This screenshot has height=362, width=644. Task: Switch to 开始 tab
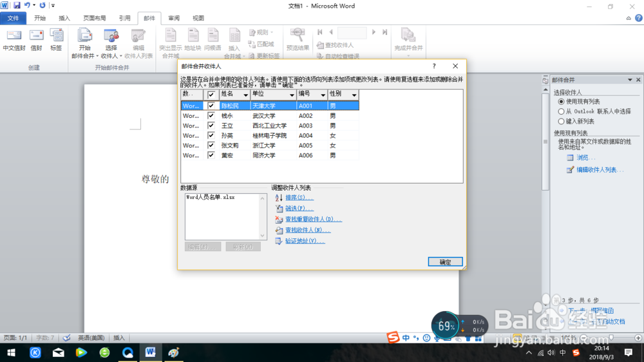[40, 18]
